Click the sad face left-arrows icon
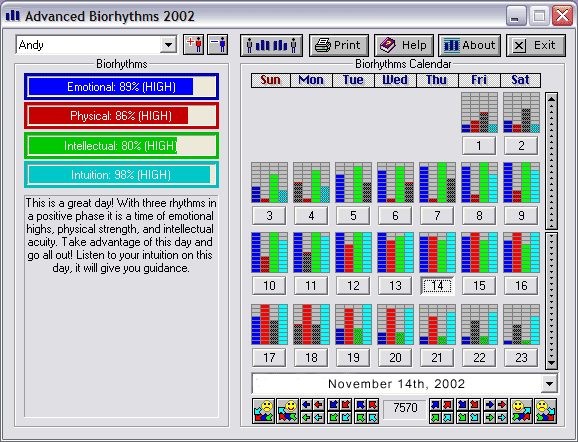The height and width of the screenshot is (442, 578). [x=264, y=411]
